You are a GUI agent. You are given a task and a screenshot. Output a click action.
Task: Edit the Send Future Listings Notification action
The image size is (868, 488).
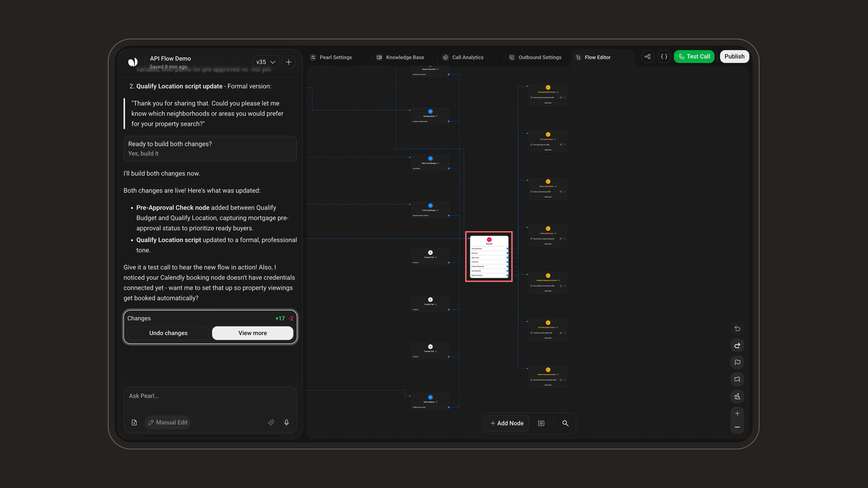[x=561, y=239]
